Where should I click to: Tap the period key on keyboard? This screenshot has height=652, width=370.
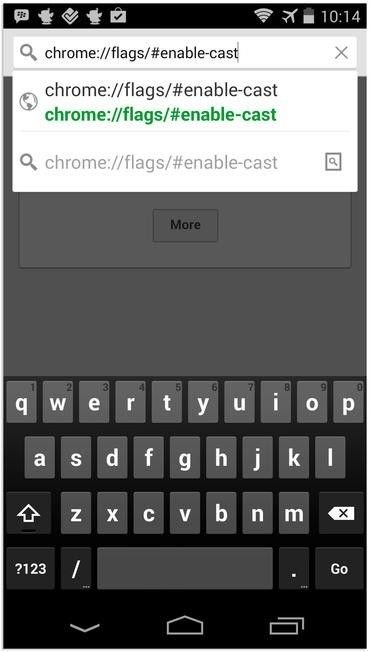click(294, 568)
